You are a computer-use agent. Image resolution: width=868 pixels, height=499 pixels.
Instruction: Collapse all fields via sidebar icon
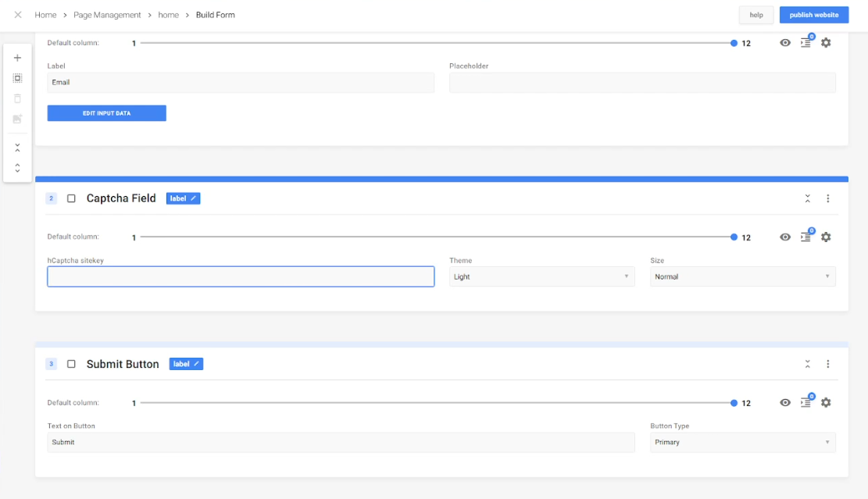click(17, 148)
